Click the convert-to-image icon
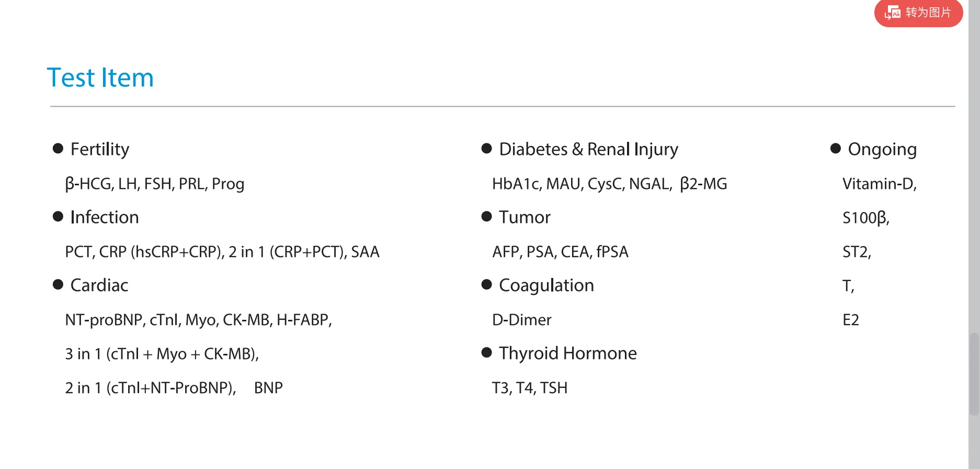The height and width of the screenshot is (469, 980). 893,12
